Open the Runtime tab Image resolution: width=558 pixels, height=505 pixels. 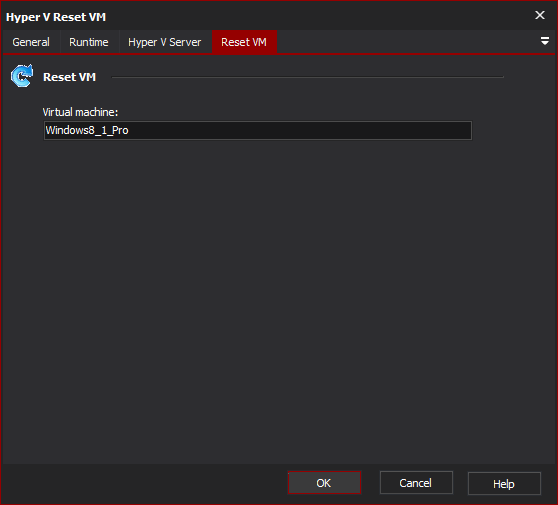(89, 42)
